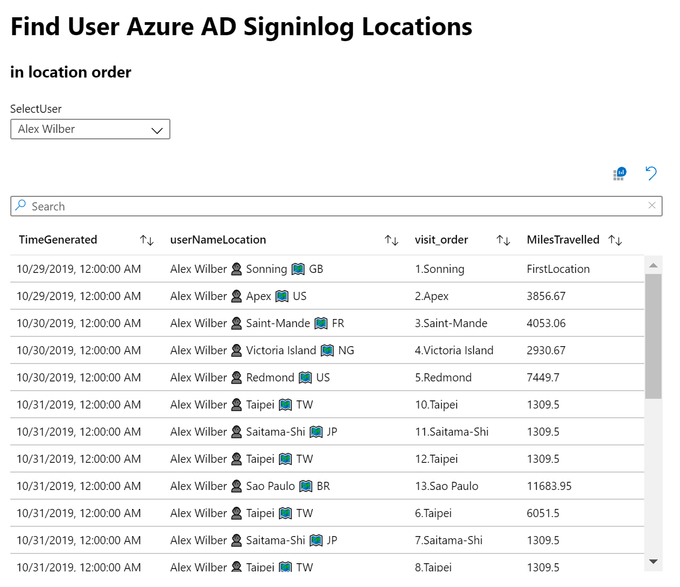
Task: Select the 'Alex Wilber Apex US' cell
Action: click(238, 296)
